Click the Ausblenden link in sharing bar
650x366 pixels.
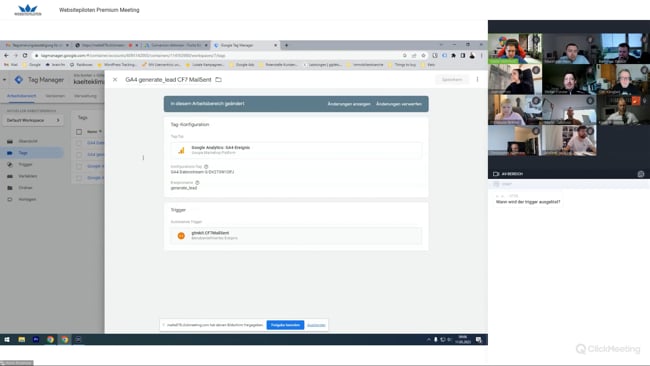pos(316,325)
